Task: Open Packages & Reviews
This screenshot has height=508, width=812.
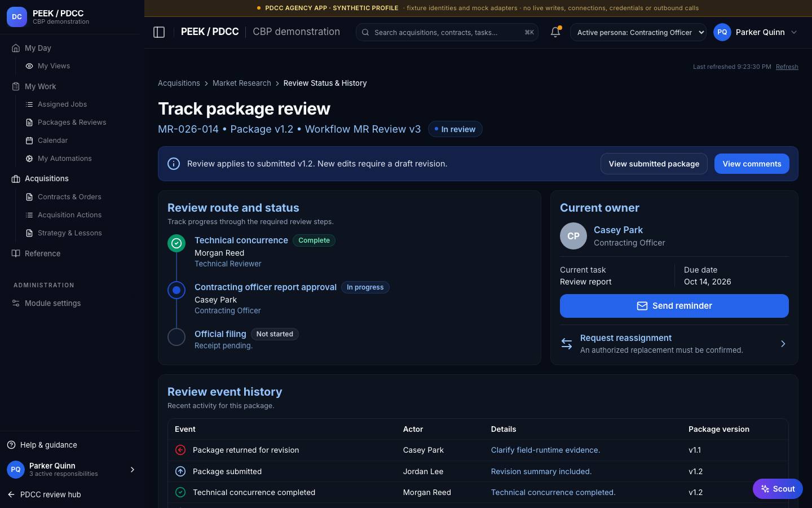Action: (72, 122)
